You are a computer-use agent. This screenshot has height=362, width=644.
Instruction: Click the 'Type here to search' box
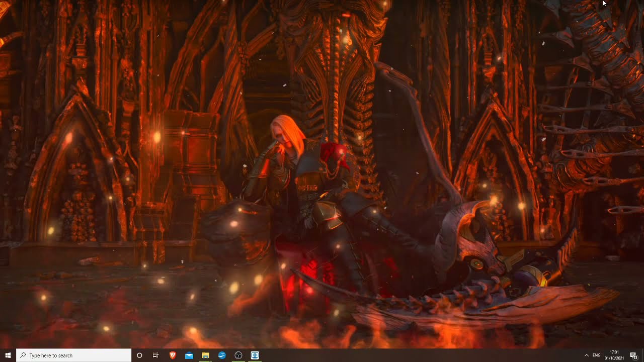pos(74,355)
